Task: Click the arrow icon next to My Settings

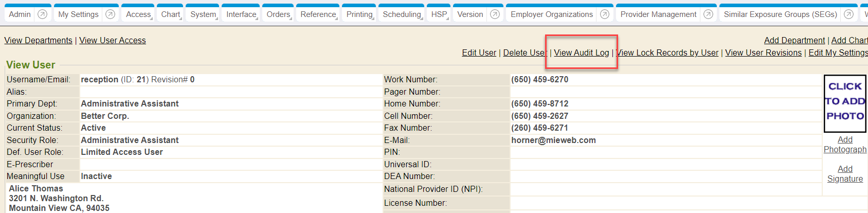Action: [110, 14]
